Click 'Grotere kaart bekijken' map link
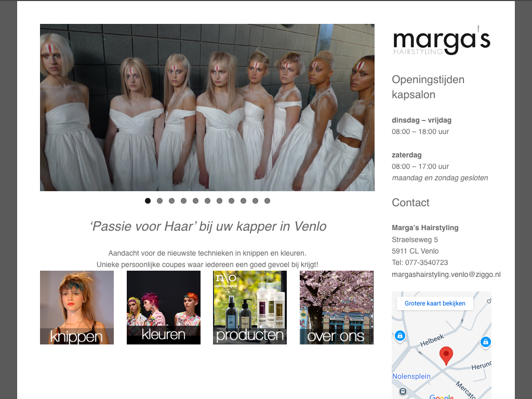This screenshot has width=532, height=399. coord(435,303)
